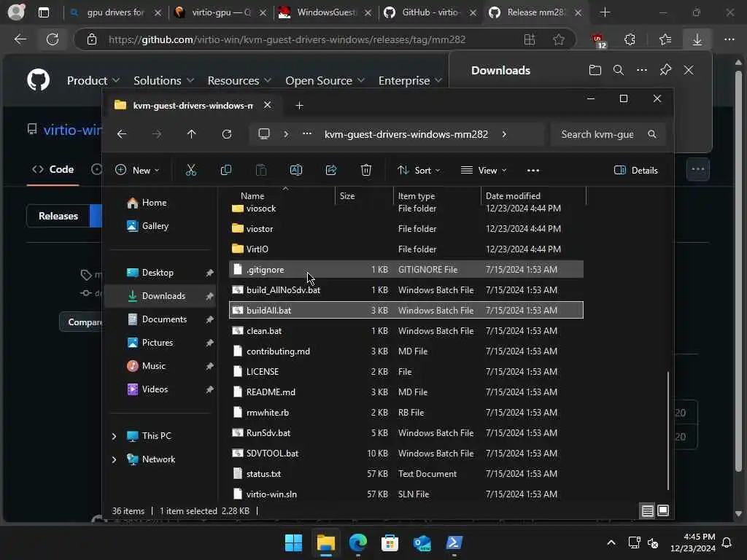Select the README.md file
The width and height of the screenshot is (747, 560).
(406, 392)
